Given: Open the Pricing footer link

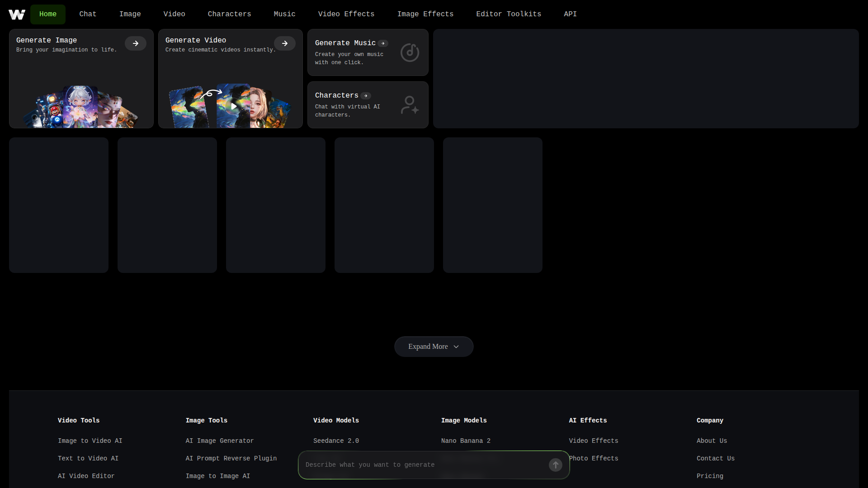Looking at the screenshot, I should tap(710, 476).
